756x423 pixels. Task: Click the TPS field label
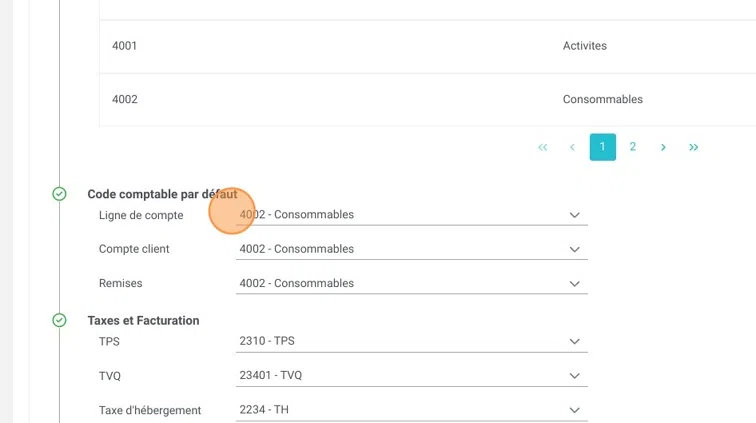click(x=109, y=341)
